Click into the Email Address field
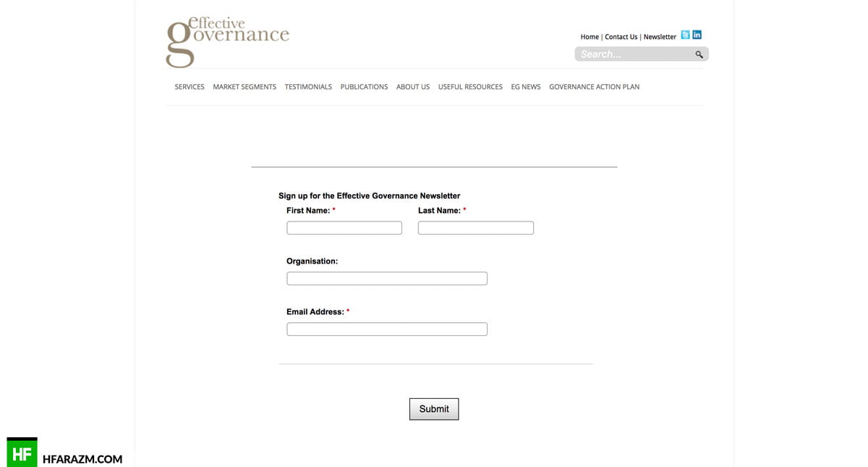 tap(387, 329)
